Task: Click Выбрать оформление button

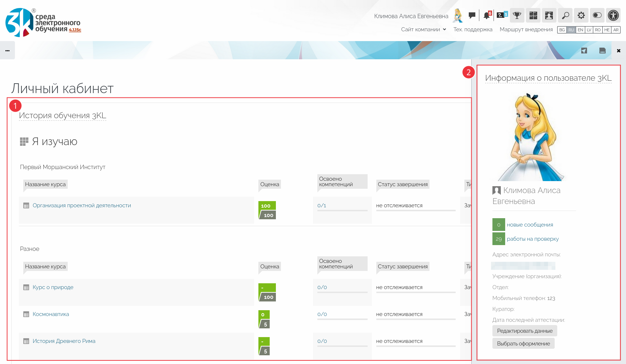Action: coord(523,344)
